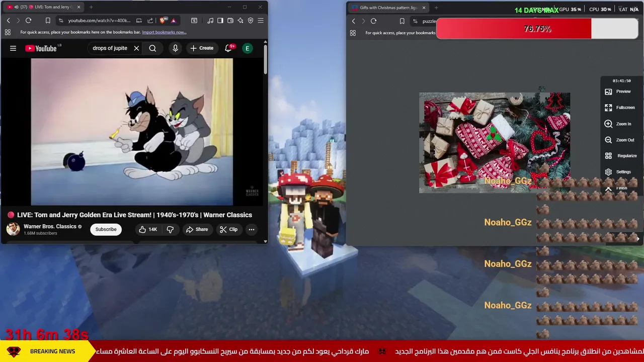Open the Leo AI sparkle icon
644x362 pixels.
(240, 21)
